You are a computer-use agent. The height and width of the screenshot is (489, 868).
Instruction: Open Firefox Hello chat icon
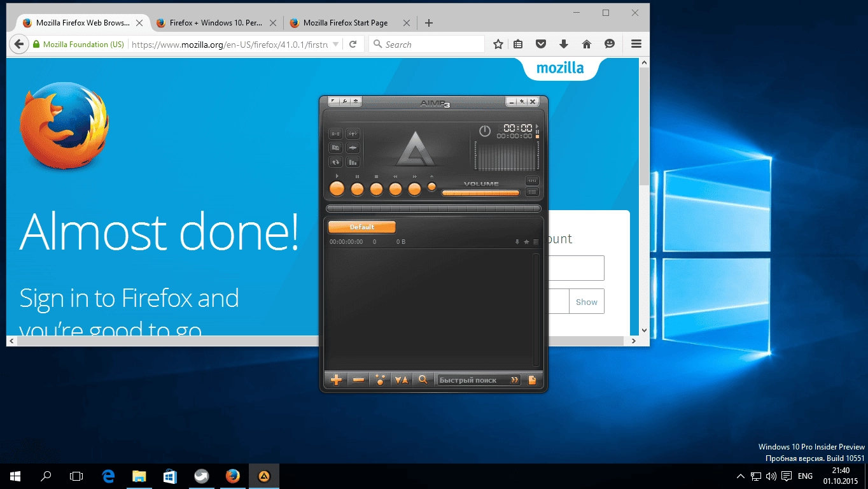(x=610, y=45)
